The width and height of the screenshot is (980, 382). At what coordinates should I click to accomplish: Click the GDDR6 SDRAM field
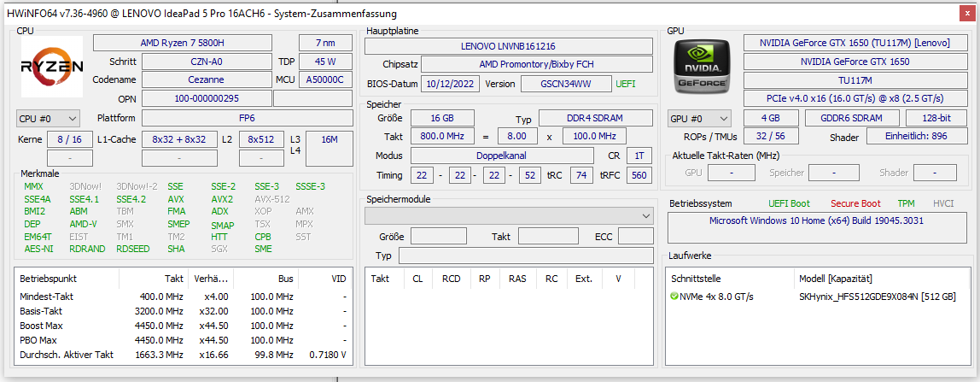tap(852, 118)
